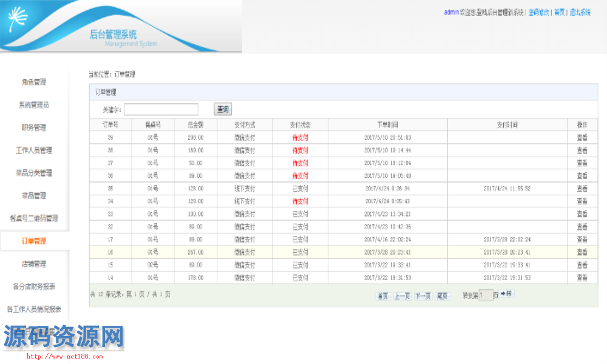Image resolution: width=607 pixels, height=364 pixels.
Task: Select 店铺管理 in the sidebar
Action: tap(34, 264)
